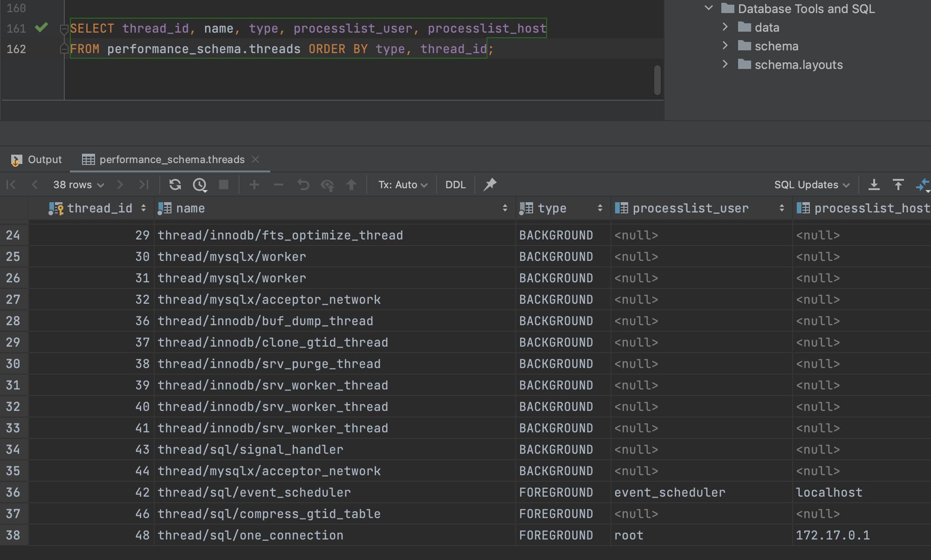Click the Reload Page refresh icon
The width and height of the screenshot is (931, 560).
[x=175, y=185]
